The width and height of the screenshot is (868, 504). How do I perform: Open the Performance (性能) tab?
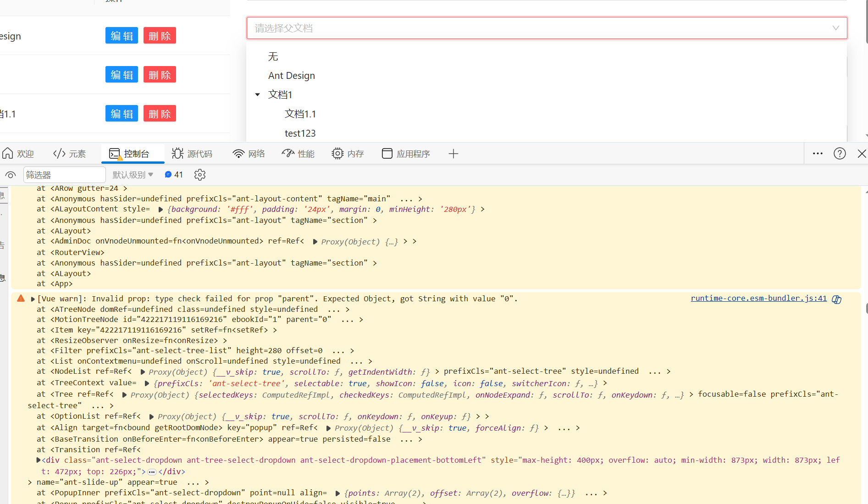coord(298,154)
